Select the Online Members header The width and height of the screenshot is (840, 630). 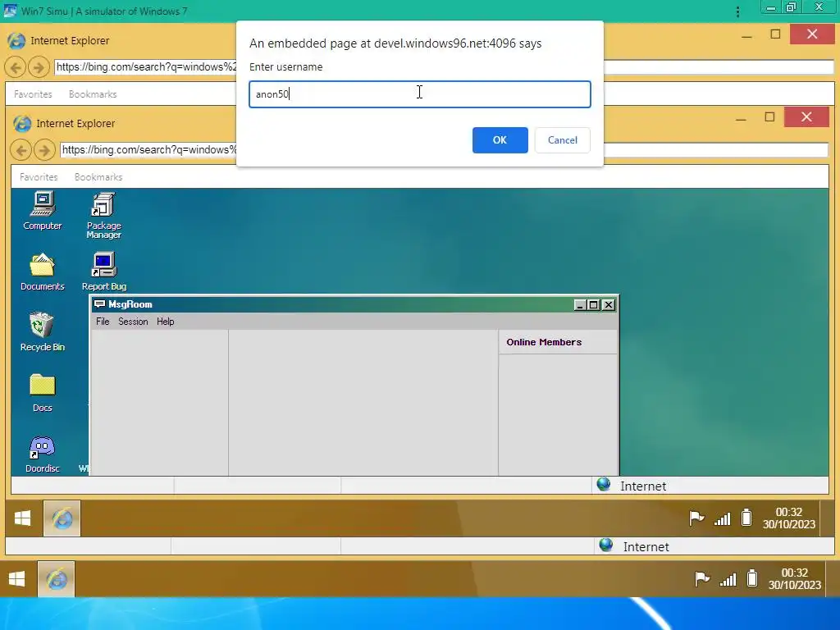point(544,342)
